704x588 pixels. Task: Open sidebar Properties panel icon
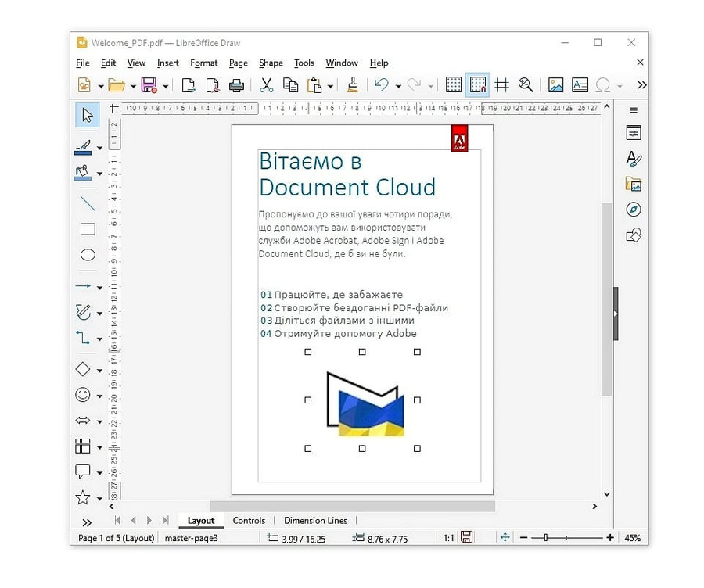click(634, 132)
